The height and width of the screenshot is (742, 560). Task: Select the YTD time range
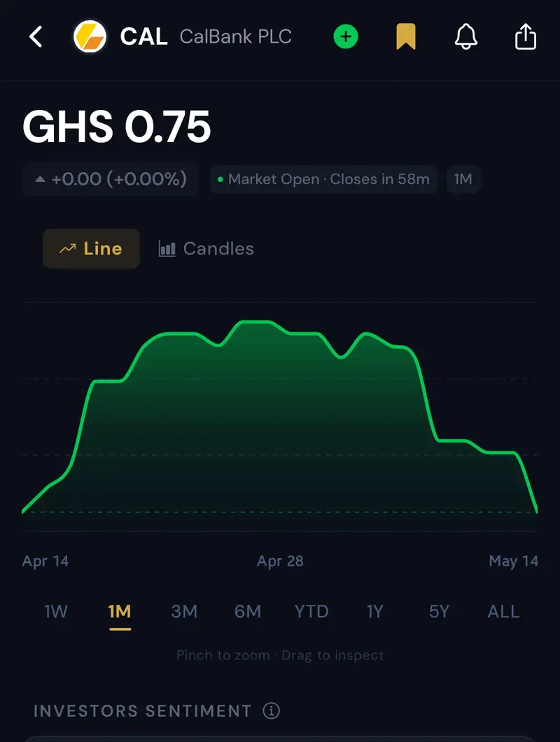pyautogui.click(x=311, y=611)
